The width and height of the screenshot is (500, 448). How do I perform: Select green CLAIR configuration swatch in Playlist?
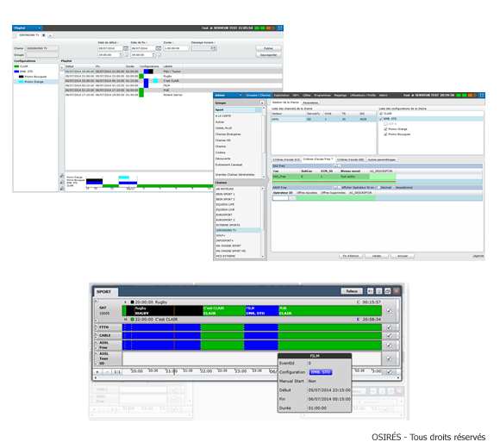pos(16,66)
